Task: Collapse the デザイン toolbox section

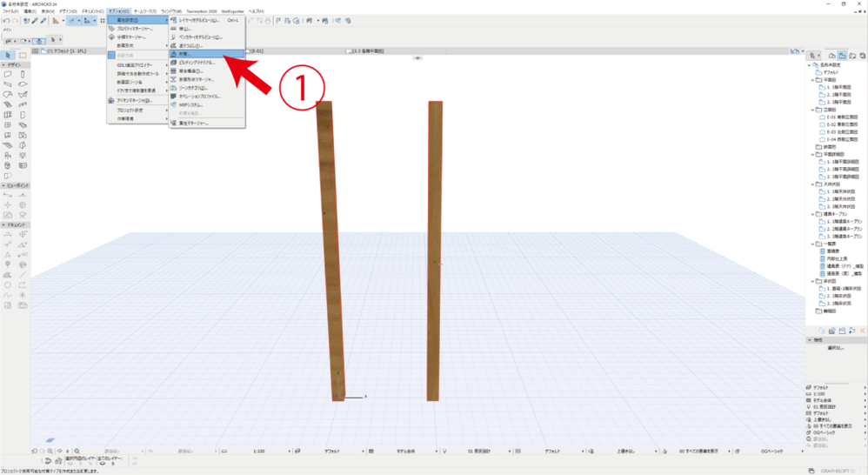Action: point(3,64)
